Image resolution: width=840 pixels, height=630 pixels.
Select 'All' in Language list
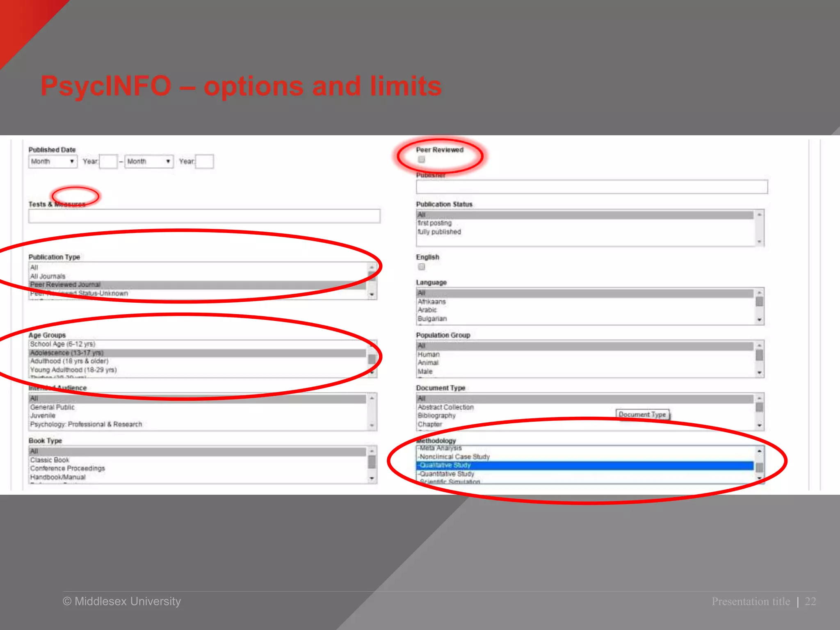tap(585, 293)
